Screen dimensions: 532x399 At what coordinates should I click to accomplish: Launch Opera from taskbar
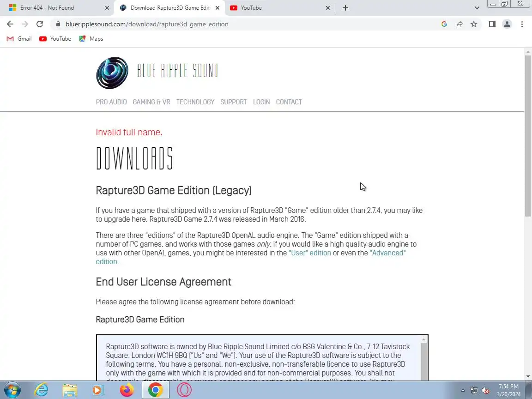[x=184, y=390]
